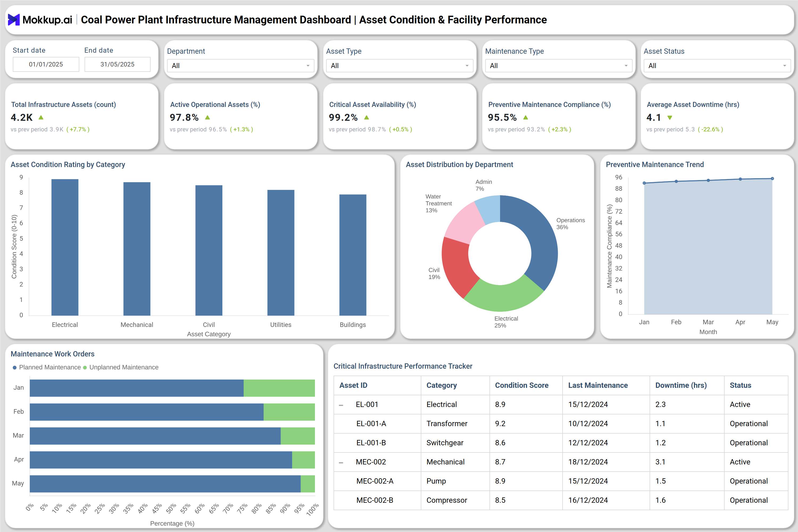The image size is (798, 532).
Task: Click Mar planned maintenance blue bar
Action: click(155, 436)
